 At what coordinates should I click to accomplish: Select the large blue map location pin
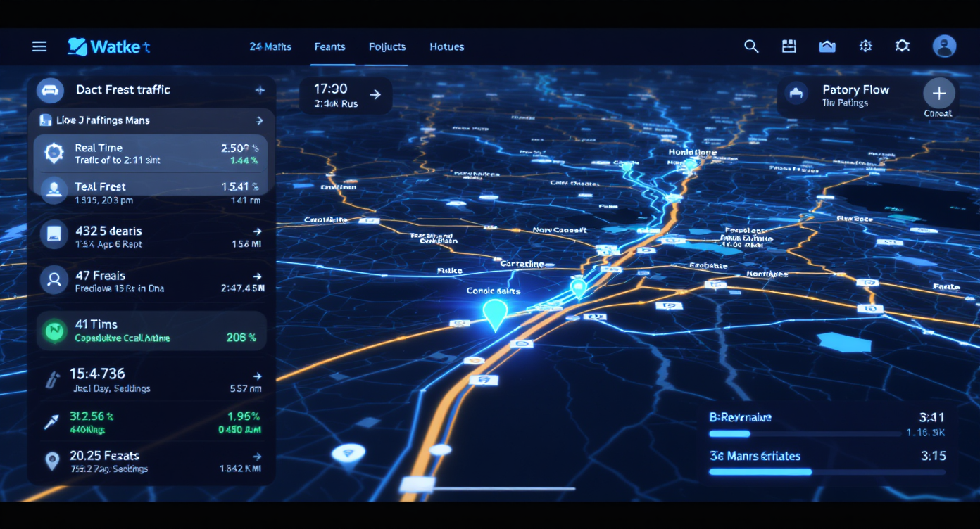coord(495,314)
